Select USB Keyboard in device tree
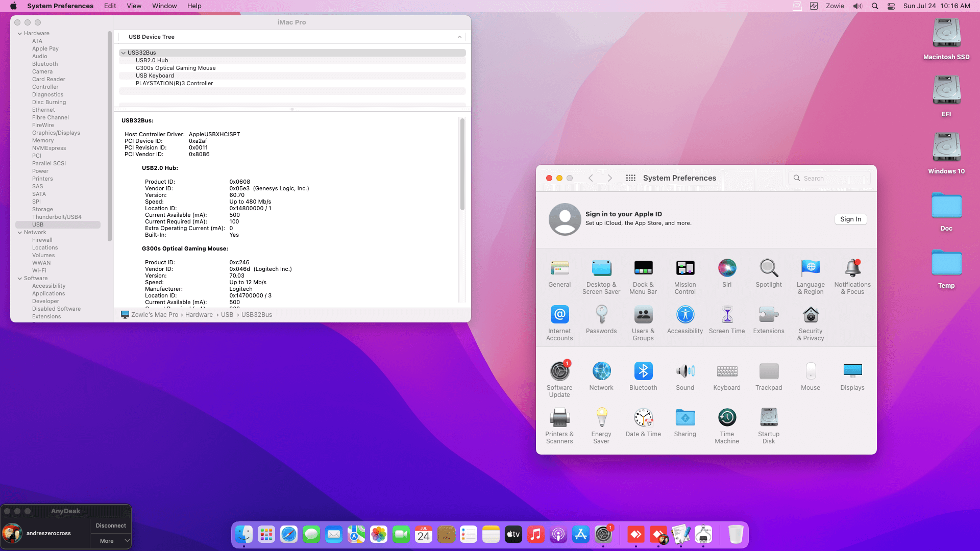Viewport: 980px width, 551px height. click(292, 76)
